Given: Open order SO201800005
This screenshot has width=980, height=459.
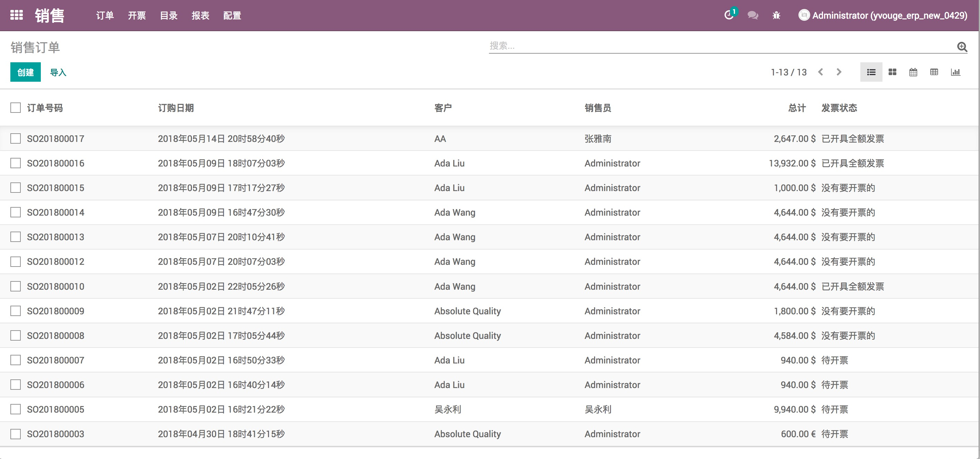Looking at the screenshot, I should tap(56, 409).
